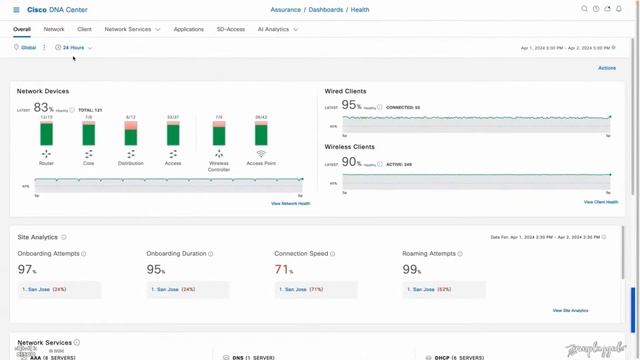This screenshot has width=640, height=360.
Task: Click the Core device icon
Action: (x=89, y=154)
